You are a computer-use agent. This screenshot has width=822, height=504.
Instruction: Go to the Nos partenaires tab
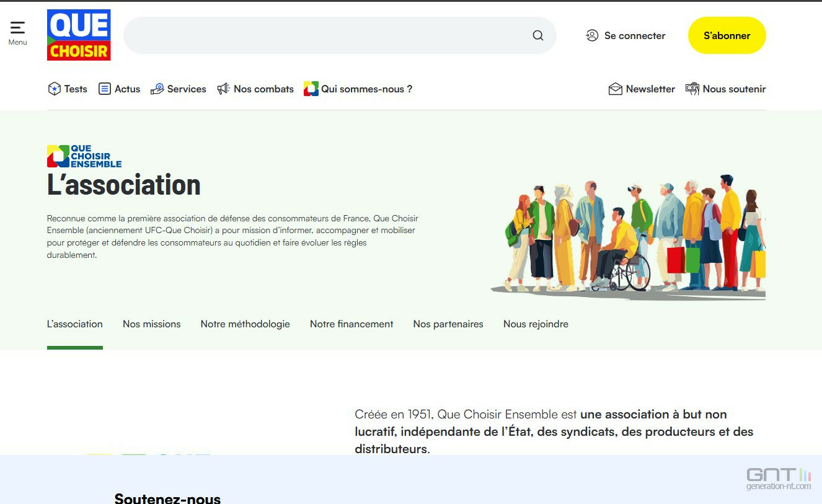point(448,324)
